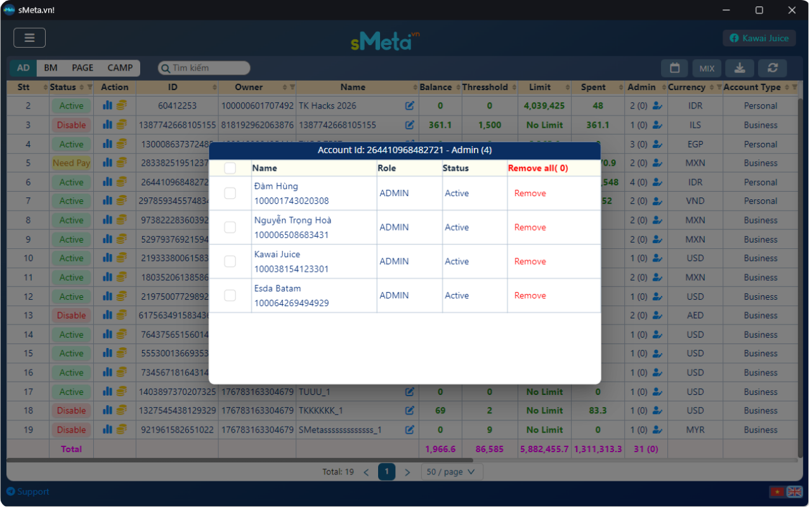Select account ID 921961582651022

(x=177, y=430)
